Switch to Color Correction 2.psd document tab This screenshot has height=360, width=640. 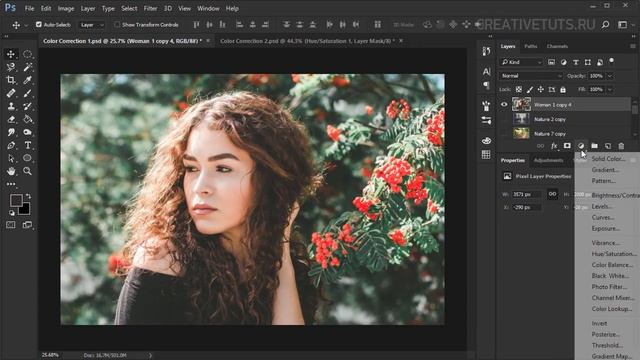[x=307, y=41]
